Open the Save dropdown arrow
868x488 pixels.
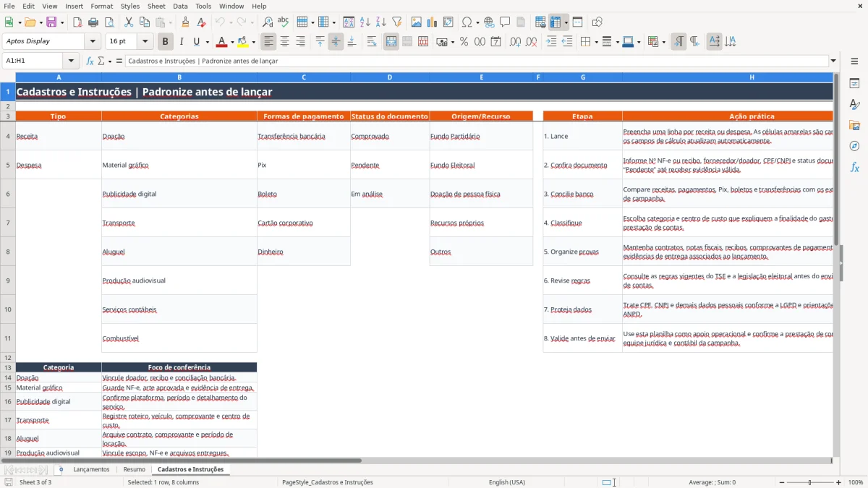click(x=62, y=22)
